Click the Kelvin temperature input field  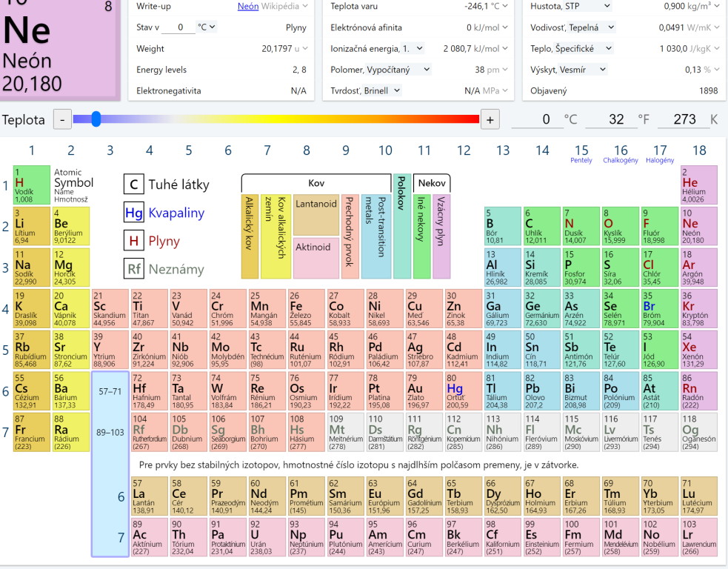[x=684, y=119]
